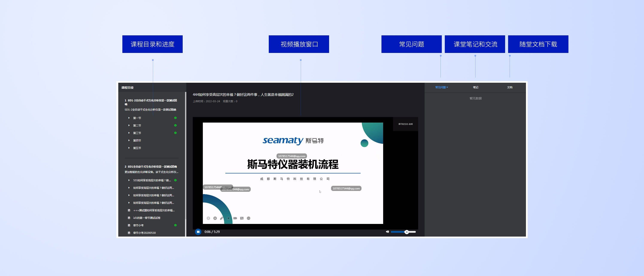Open the slide comment bubble icon
The height and width of the screenshot is (276, 644).
click(242, 218)
